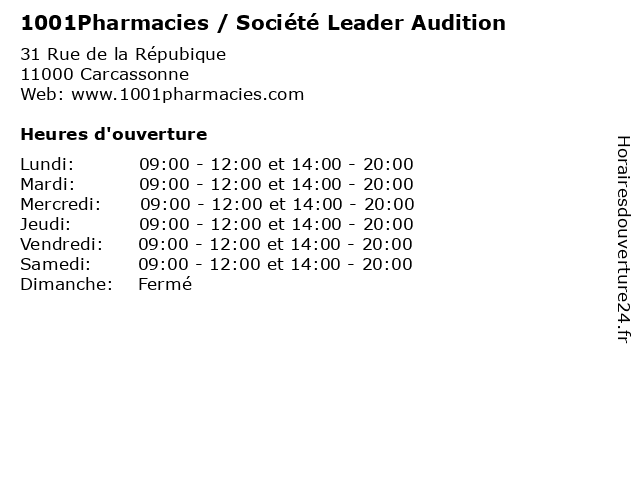Click the vertical Horairesdouverture24.fr watermark
640x480 pixels.
click(x=623, y=239)
